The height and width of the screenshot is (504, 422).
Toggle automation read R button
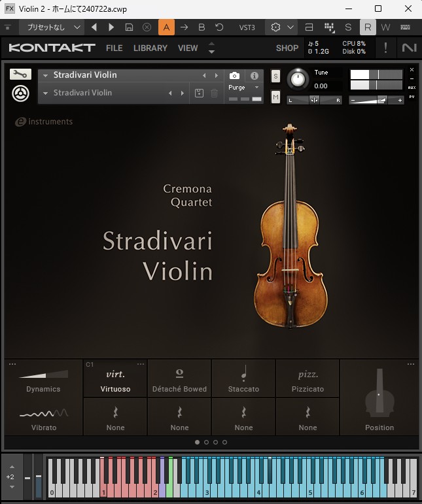(x=367, y=27)
